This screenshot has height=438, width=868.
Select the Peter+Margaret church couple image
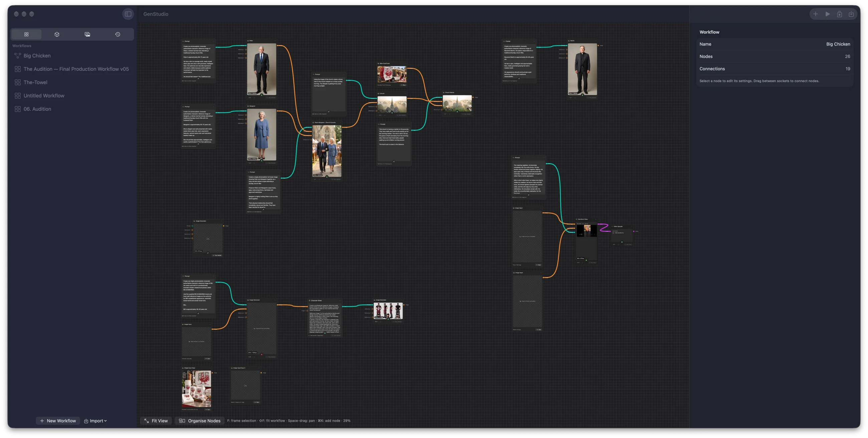tap(327, 151)
